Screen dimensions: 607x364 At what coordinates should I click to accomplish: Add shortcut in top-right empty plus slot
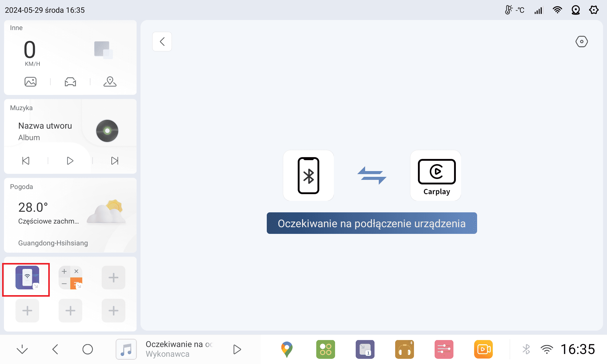114,278
